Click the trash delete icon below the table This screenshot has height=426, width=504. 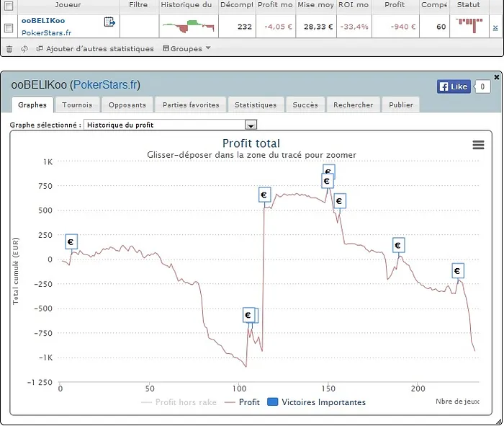pos(9,49)
